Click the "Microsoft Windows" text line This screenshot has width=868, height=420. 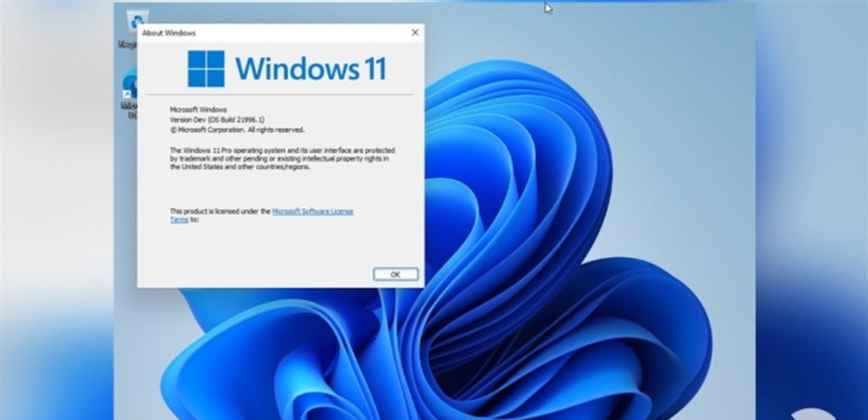point(198,110)
